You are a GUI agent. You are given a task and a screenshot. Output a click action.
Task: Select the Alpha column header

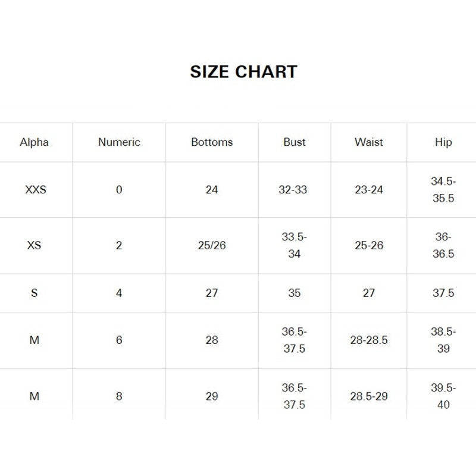coord(34,142)
